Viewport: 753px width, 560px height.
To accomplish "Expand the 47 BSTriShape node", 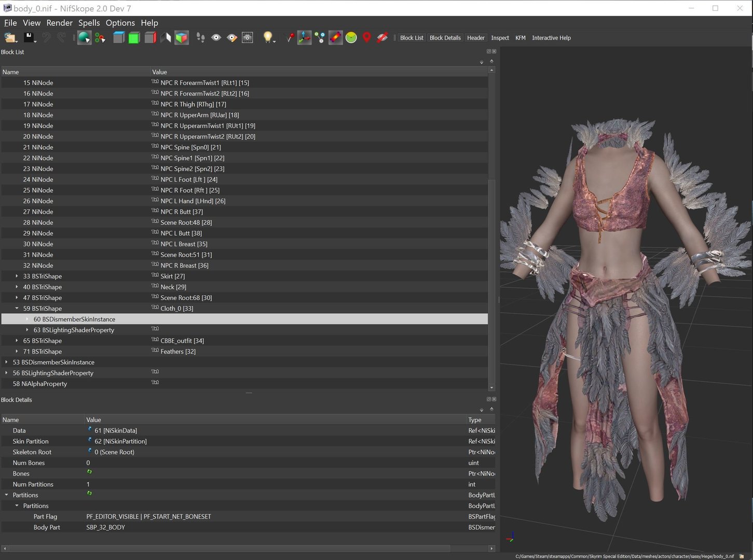I will tap(17, 298).
